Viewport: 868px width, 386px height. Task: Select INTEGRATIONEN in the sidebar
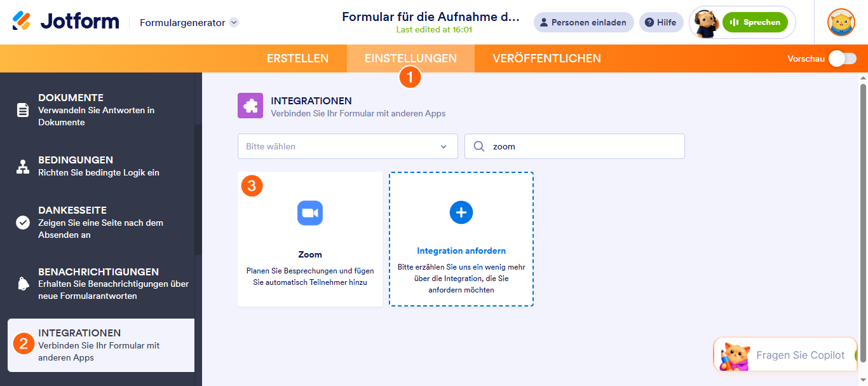[x=101, y=345]
